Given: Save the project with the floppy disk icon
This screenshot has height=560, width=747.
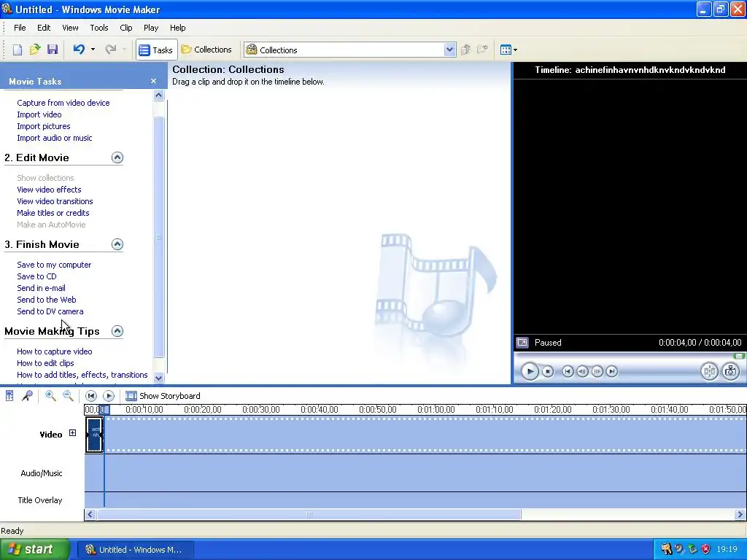Looking at the screenshot, I should tap(53, 50).
